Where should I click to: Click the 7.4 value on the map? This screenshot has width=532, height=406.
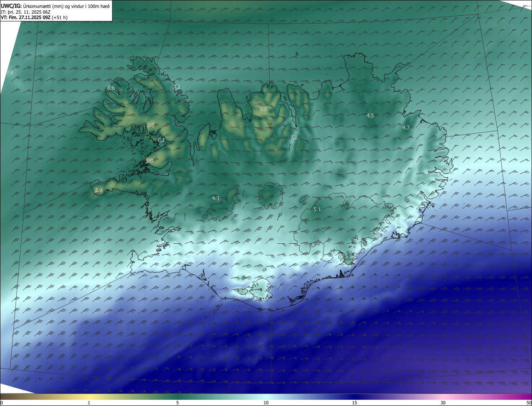pyautogui.click(x=10, y=73)
